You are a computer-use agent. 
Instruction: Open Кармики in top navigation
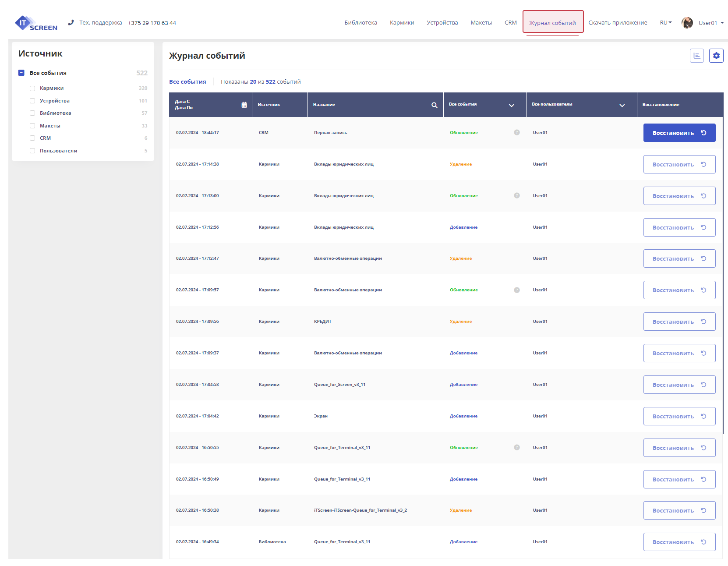(x=402, y=23)
